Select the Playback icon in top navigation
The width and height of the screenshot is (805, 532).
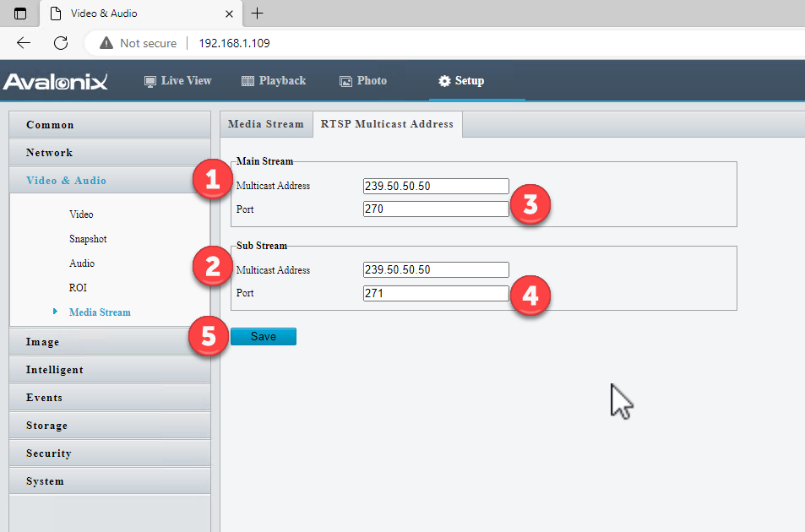[247, 80]
